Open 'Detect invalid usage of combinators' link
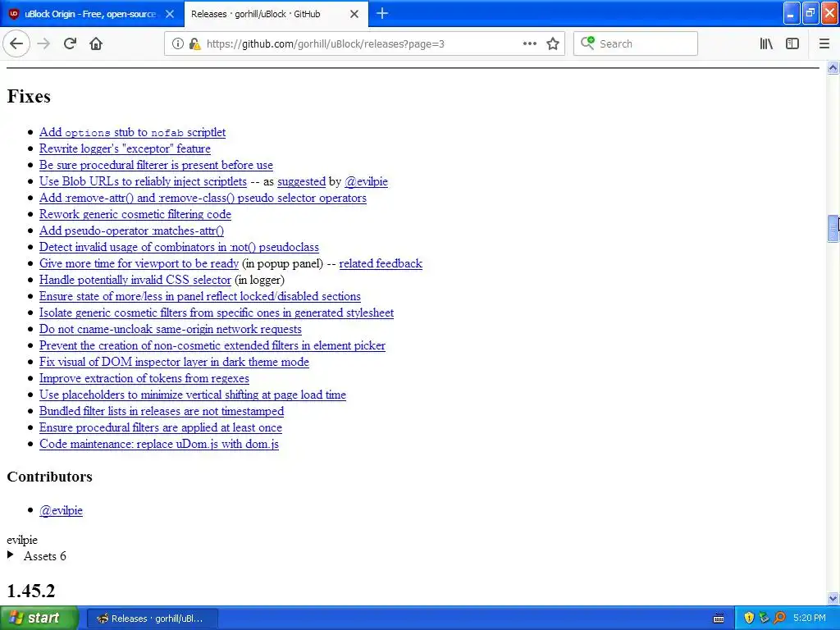Image resolution: width=840 pixels, height=630 pixels. [x=179, y=247]
